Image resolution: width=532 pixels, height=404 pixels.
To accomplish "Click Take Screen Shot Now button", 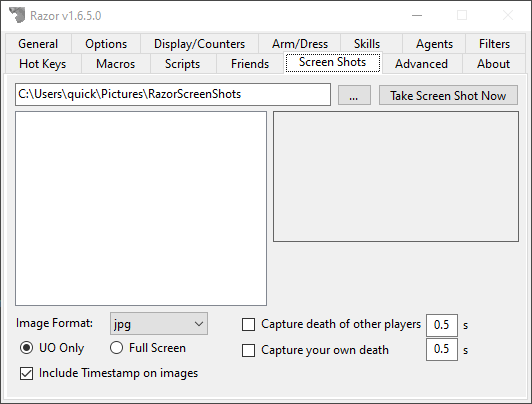I will click(x=448, y=95).
